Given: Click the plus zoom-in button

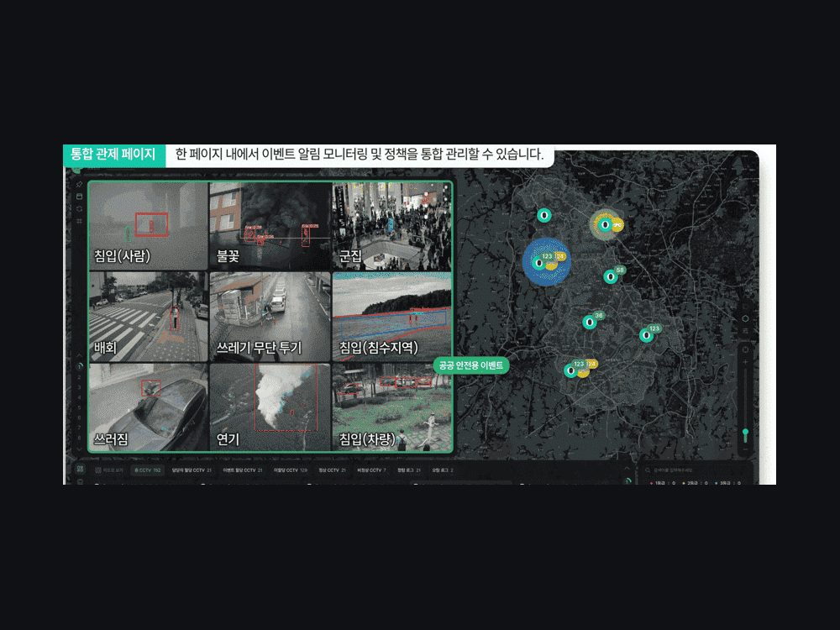Looking at the screenshot, I should tap(745, 363).
